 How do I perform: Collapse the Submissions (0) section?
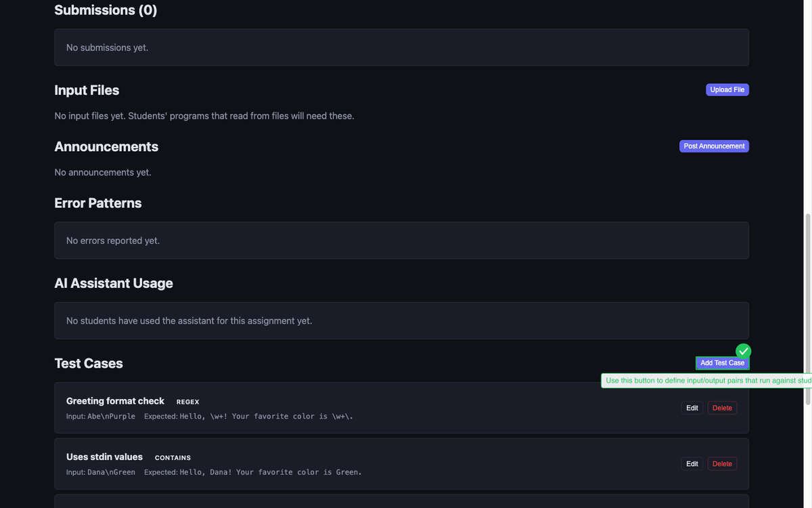point(105,9)
